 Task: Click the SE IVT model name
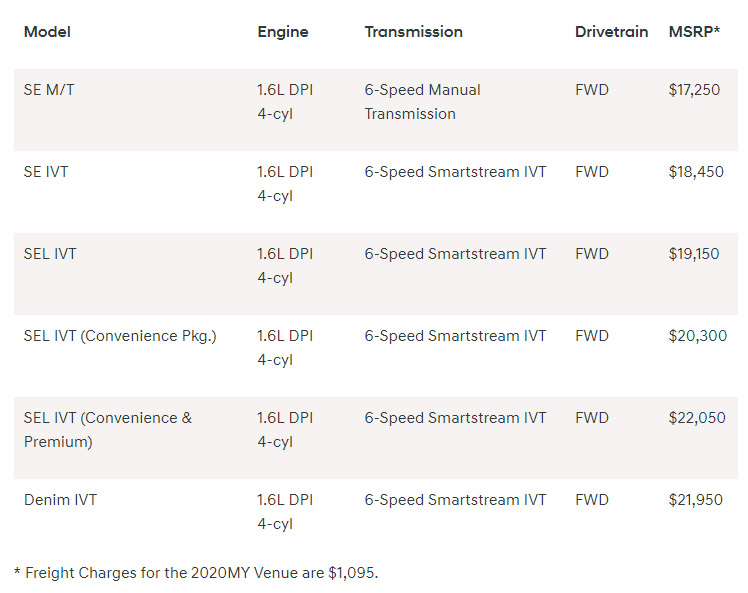coord(46,172)
